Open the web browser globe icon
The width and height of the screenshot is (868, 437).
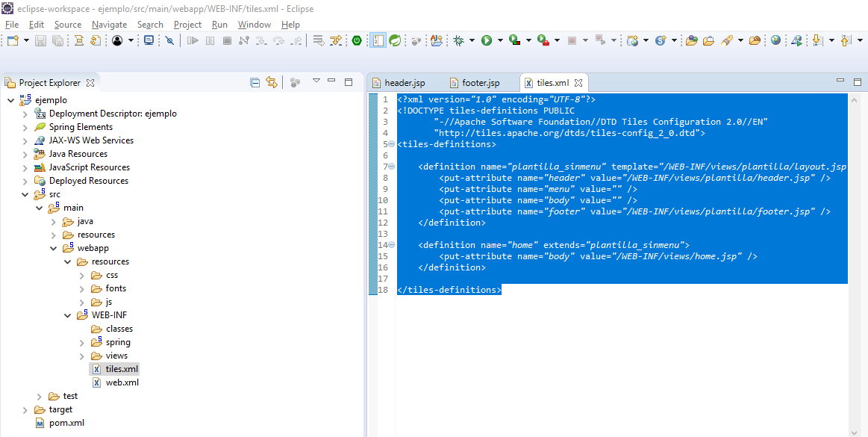point(775,40)
